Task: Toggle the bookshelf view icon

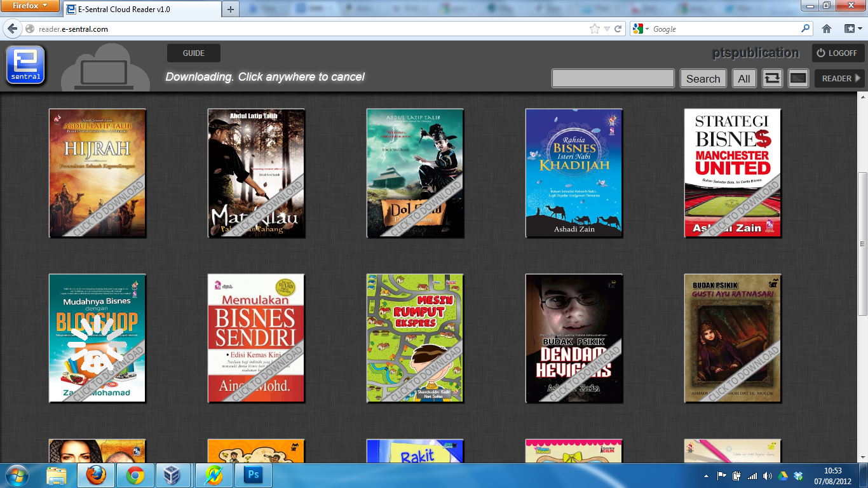Action: pos(798,79)
